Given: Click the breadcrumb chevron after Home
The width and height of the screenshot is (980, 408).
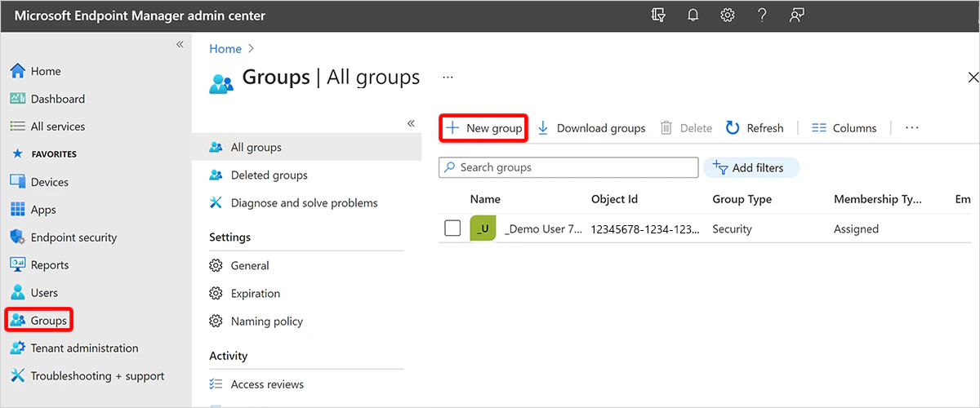Looking at the screenshot, I should pos(252,49).
